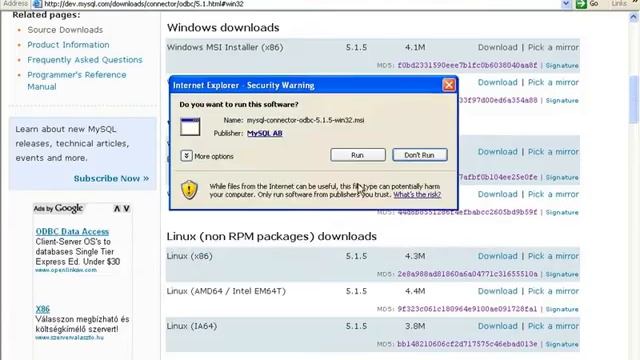The image size is (640, 360).
Task: Click the Run button in security warning
Action: click(x=358, y=155)
